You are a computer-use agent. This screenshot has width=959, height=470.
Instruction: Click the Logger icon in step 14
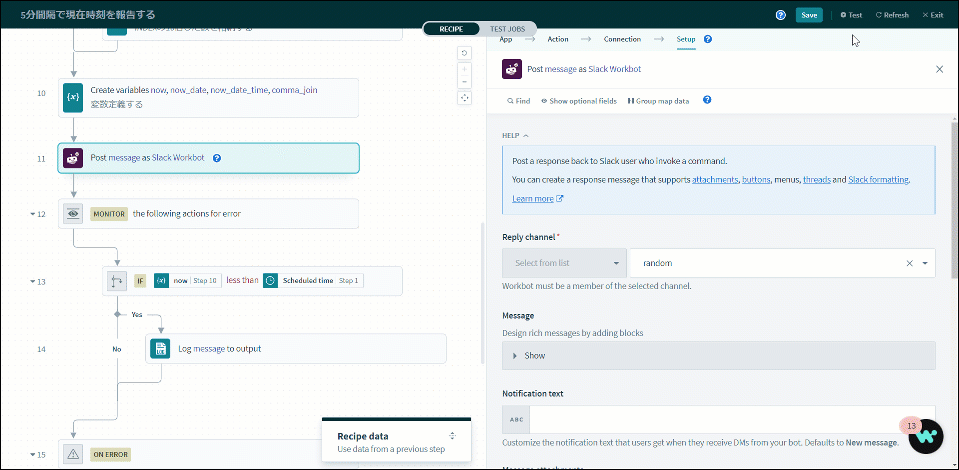160,349
